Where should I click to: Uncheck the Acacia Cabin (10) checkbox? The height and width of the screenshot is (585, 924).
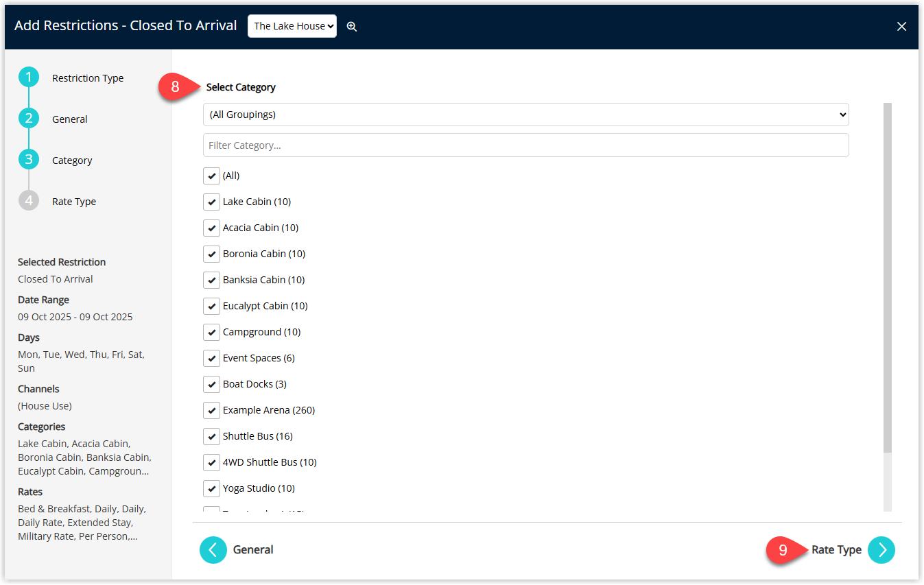(x=211, y=228)
